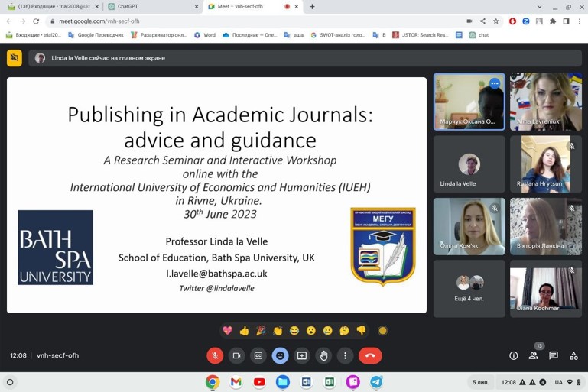Image resolution: width=588 pixels, height=392 pixels.
Task: Select Ольга Хом'як video tile
Action: point(469,227)
